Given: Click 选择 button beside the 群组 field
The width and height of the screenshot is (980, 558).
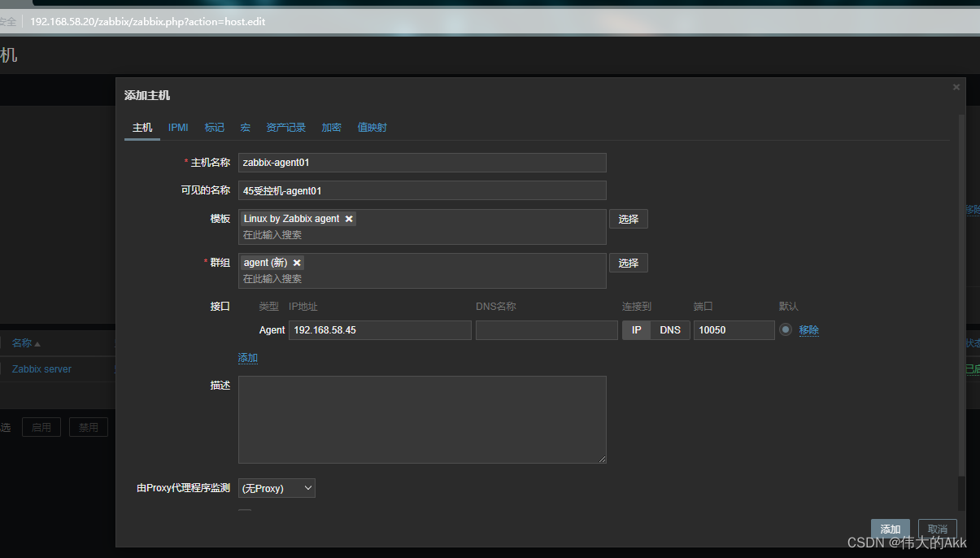Looking at the screenshot, I should (x=629, y=263).
